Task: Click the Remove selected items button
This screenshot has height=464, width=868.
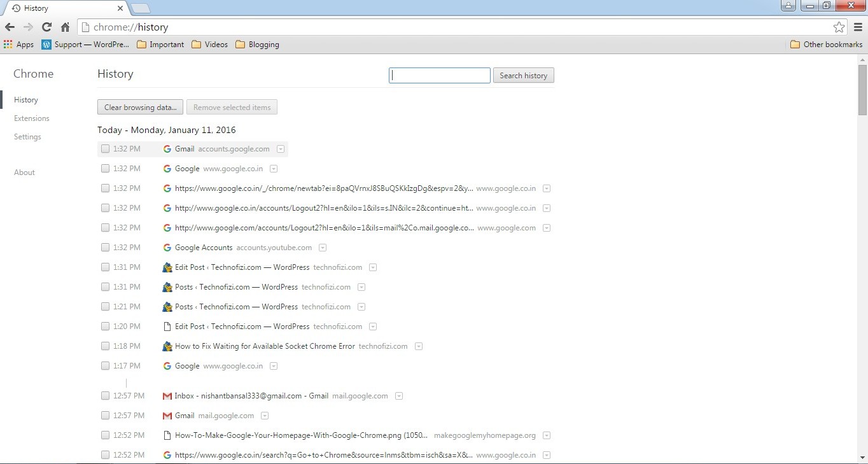Action: click(232, 108)
